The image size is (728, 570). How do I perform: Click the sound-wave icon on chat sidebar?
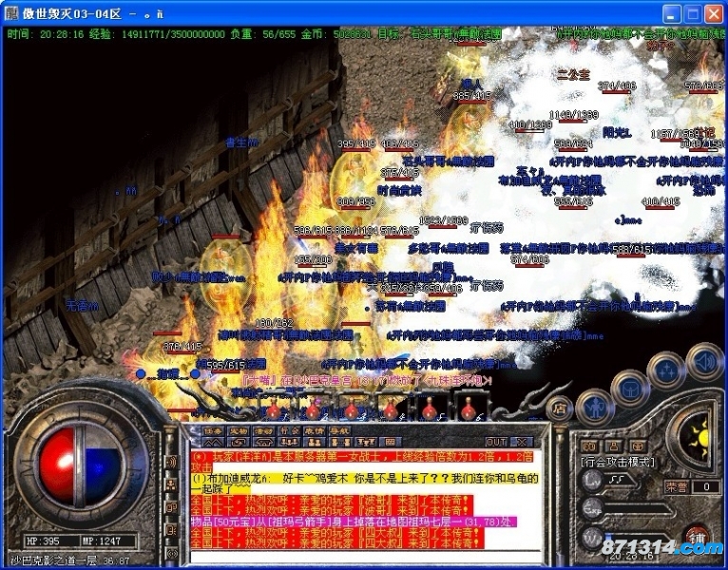click(171, 463)
